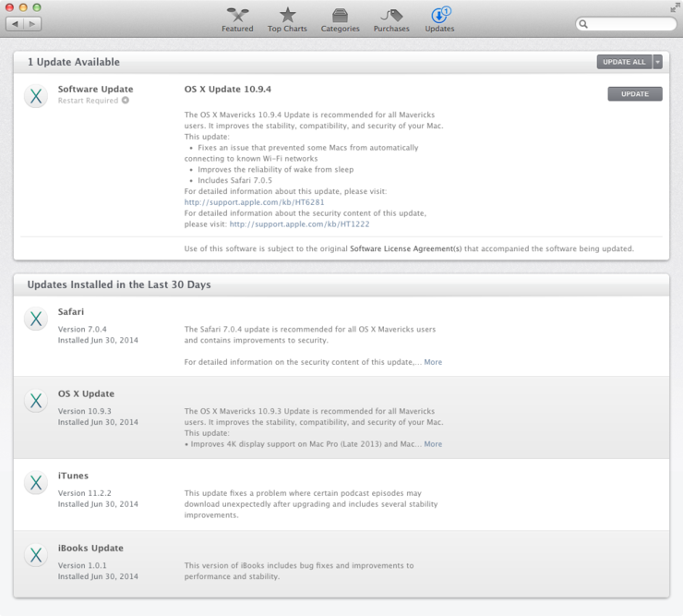Screen dimensions: 683x616
Task: Click the '1 Update Available' heading
Action: [74, 62]
